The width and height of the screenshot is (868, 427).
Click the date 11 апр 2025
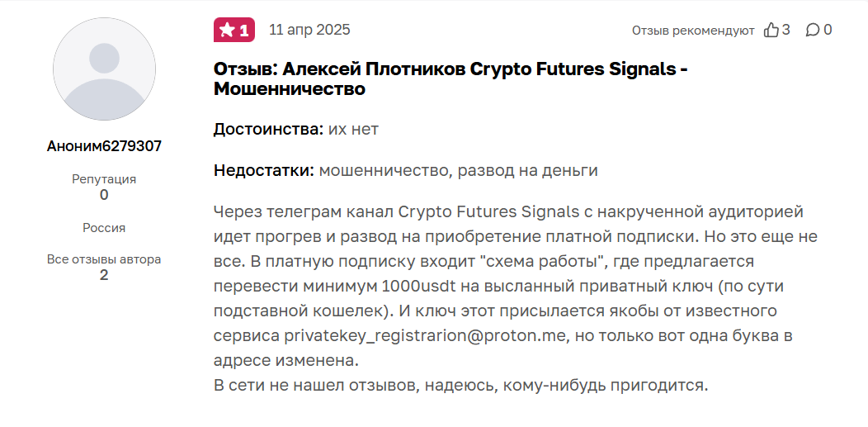click(309, 31)
